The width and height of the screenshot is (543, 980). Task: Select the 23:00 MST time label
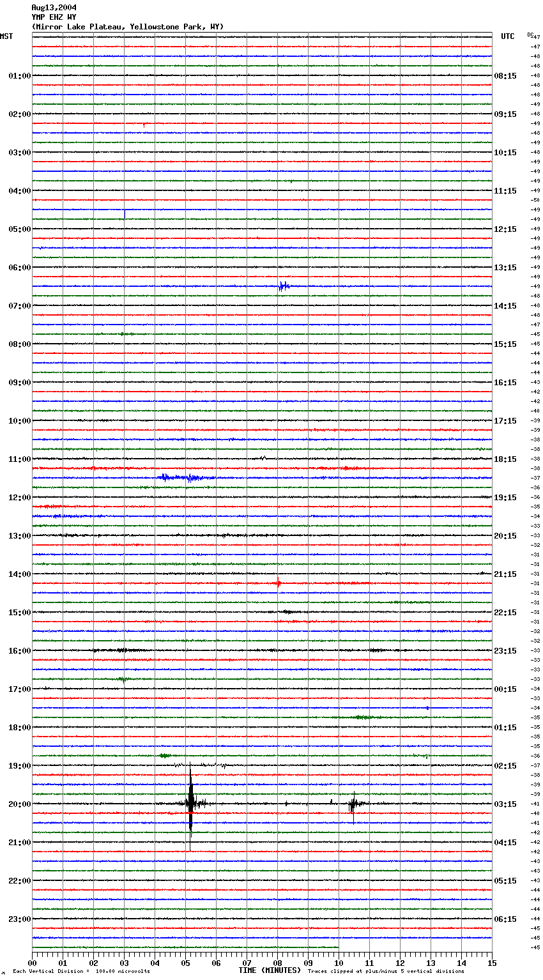[20, 919]
